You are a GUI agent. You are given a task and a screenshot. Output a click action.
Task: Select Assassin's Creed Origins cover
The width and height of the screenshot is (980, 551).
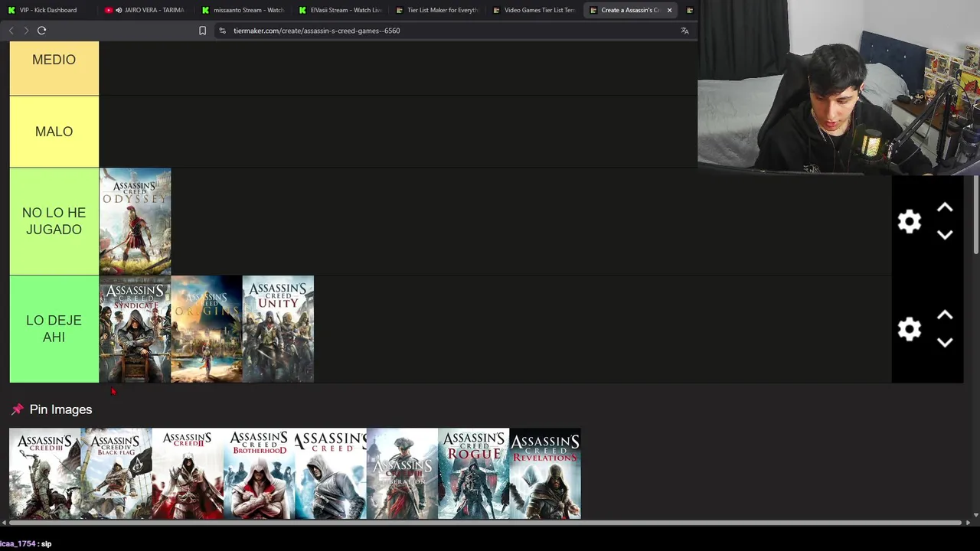click(206, 329)
